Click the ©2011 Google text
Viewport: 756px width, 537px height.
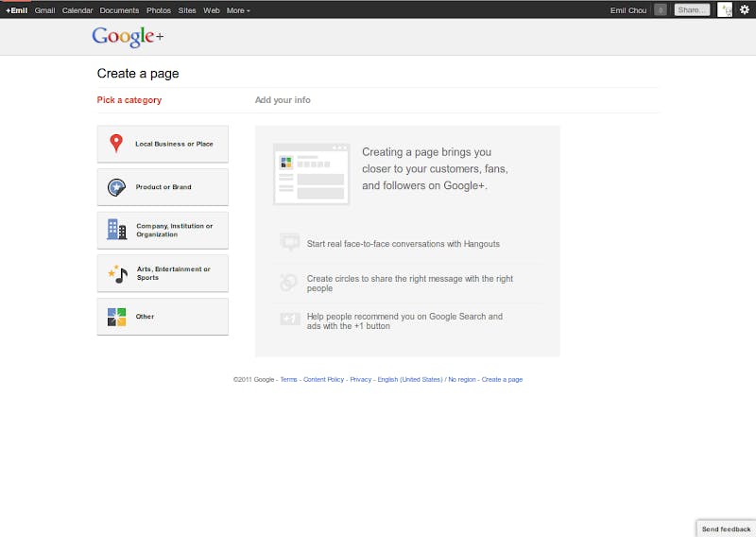point(253,380)
